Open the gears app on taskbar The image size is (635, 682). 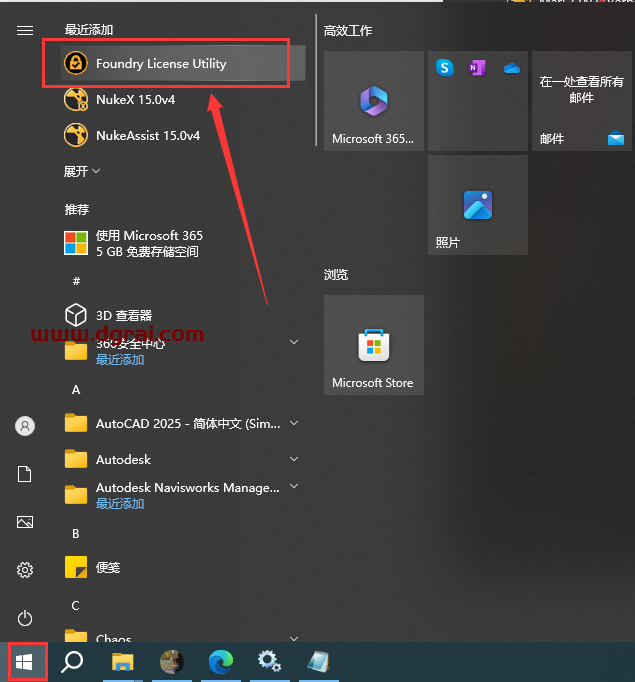click(x=270, y=662)
